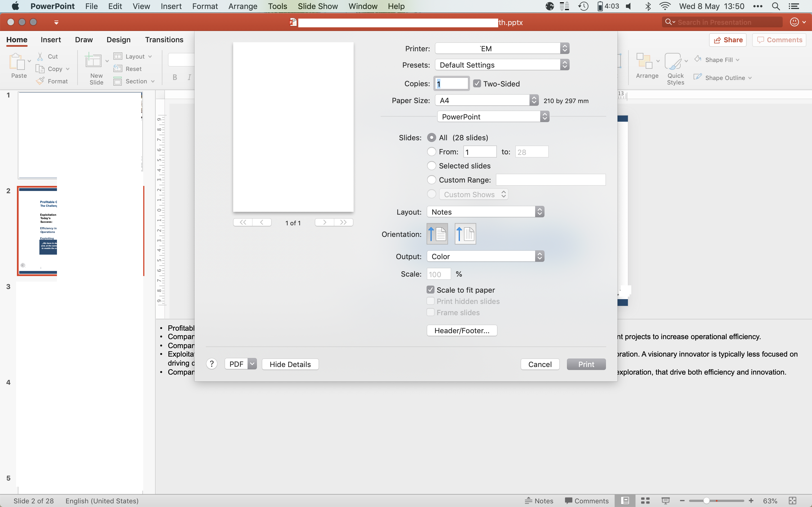Image resolution: width=812 pixels, height=507 pixels.
Task: Open the Slide Show menu
Action: [x=317, y=6]
